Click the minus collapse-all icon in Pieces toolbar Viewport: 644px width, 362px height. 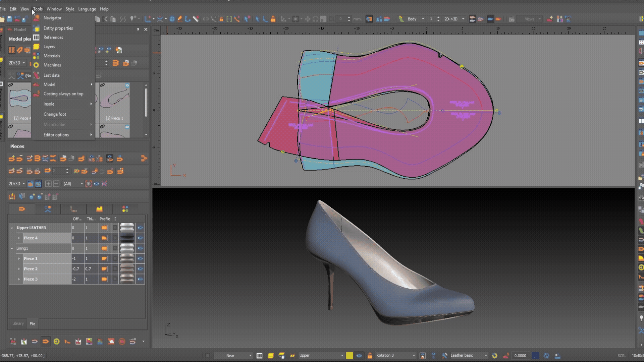56,184
